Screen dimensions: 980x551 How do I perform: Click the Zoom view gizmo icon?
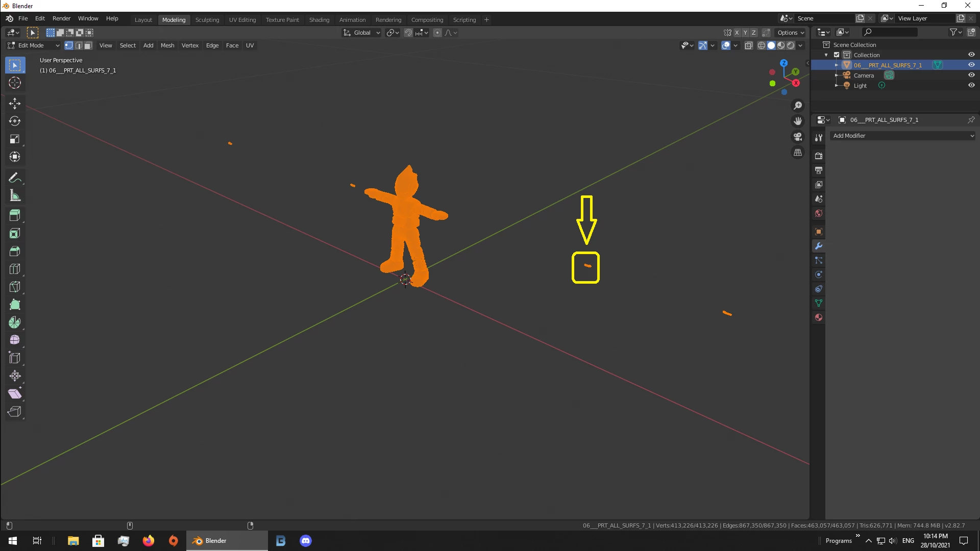point(798,106)
